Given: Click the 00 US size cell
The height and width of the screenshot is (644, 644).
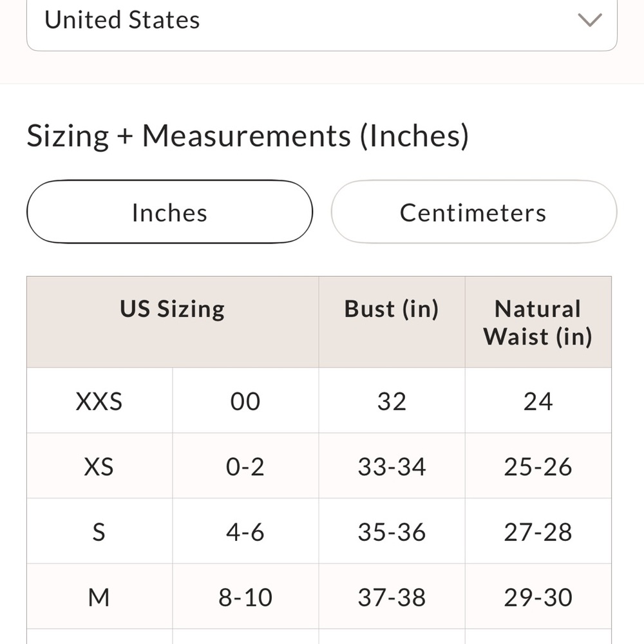Looking at the screenshot, I should point(245,401).
